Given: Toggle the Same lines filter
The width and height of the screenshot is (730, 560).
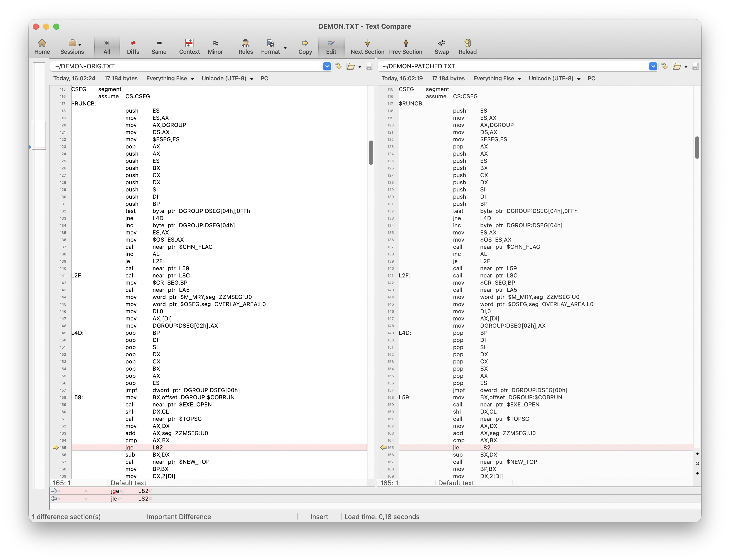Looking at the screenshot, I should 159,46.
